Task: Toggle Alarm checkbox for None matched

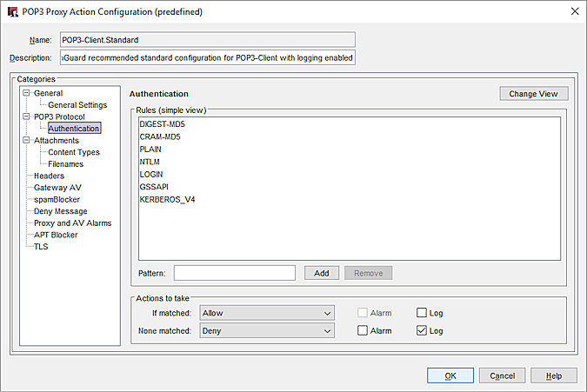Action: [x=363, y=331]
